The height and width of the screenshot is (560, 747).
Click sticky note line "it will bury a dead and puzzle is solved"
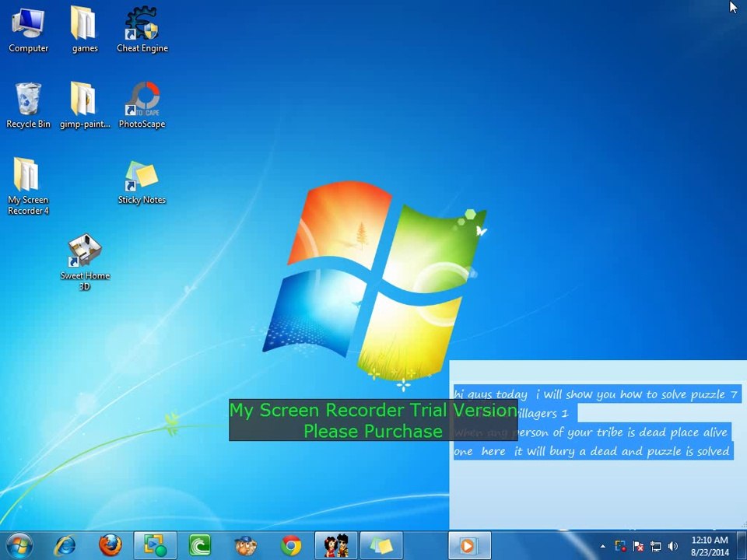click(622, 451)
